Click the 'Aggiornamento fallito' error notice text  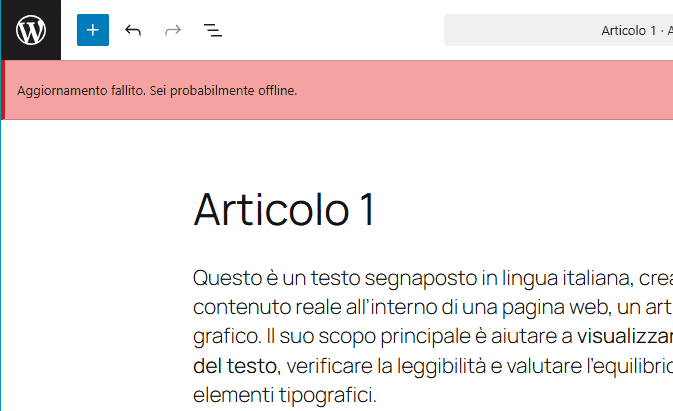(x=157, y=91)
